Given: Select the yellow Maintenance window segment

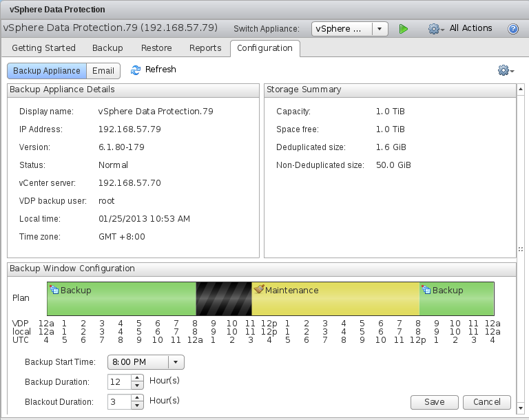Looking at the screenshot, I should pos(335,299).
